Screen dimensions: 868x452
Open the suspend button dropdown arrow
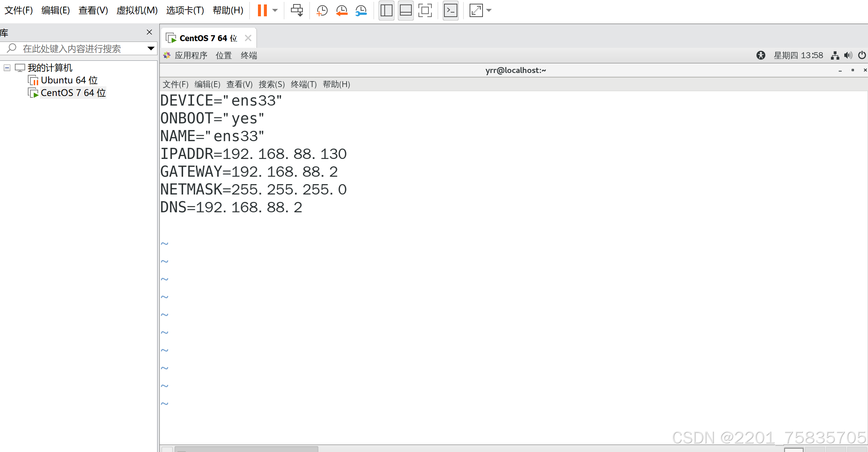tap(275, 10)
